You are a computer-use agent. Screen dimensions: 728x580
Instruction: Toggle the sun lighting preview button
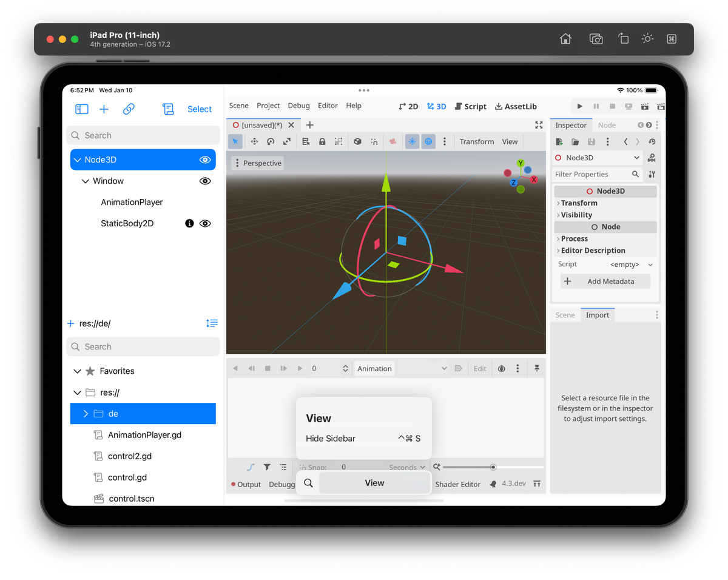tap(412, 141)
